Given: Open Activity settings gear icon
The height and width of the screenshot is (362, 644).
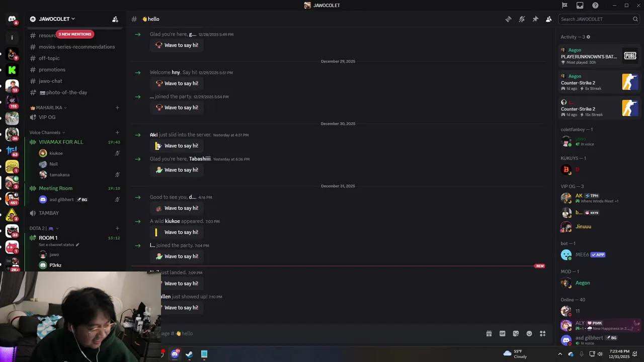Looking at the screenshot, I should click(588, 37).
